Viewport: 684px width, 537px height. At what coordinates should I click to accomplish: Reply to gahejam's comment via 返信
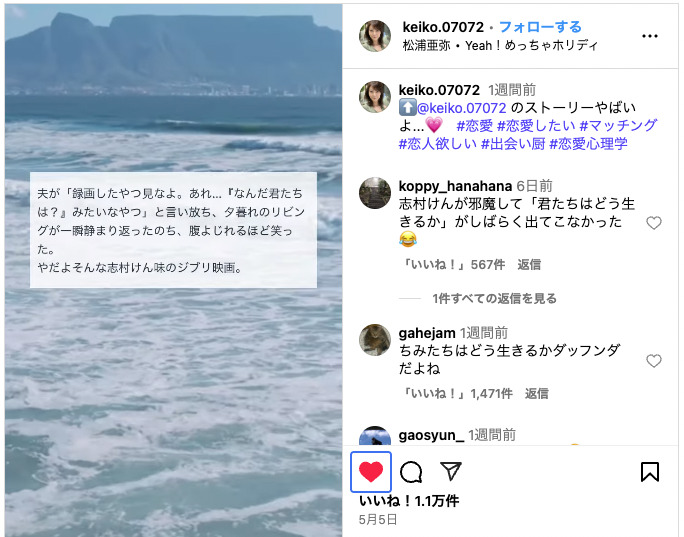tap(537, 393)
